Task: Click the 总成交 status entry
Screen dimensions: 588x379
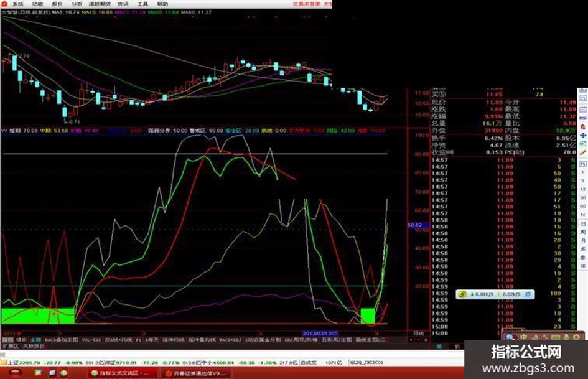Action: (322, 363)
